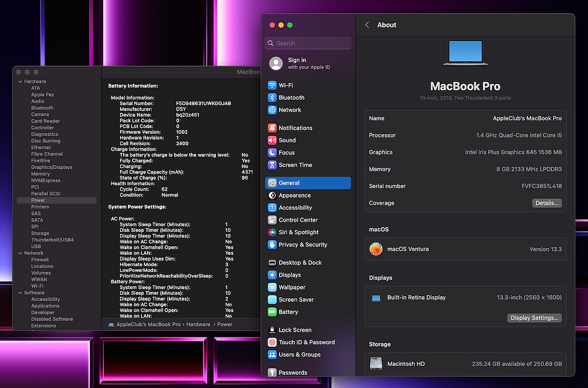Open Wallpaper flower icon

point(272,288)
